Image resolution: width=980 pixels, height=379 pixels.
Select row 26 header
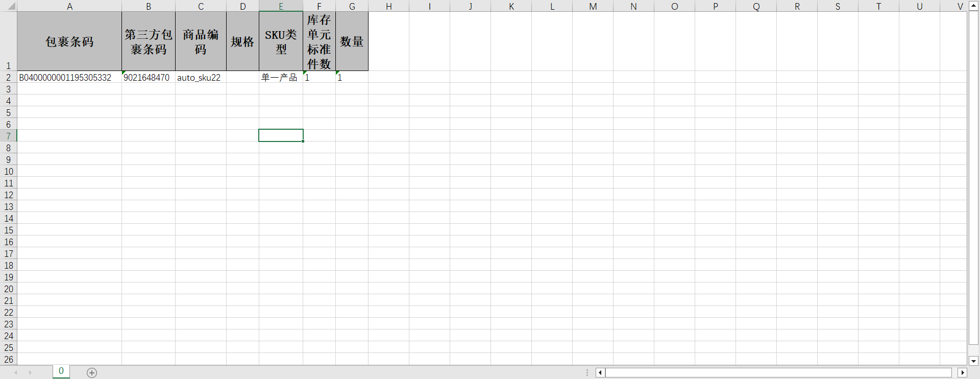pyautogui.click(x=8, y=359)
